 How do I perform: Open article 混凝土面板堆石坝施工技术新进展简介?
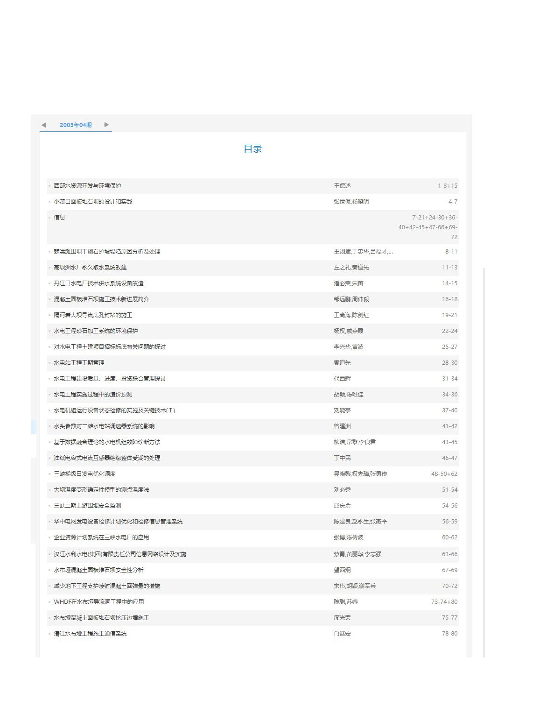[101, 299]
